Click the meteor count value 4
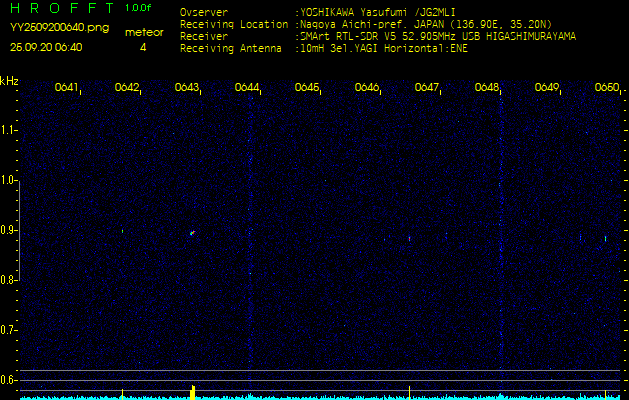Image resolution: width=629 pixels, height=400 pixels. point(143,47)
